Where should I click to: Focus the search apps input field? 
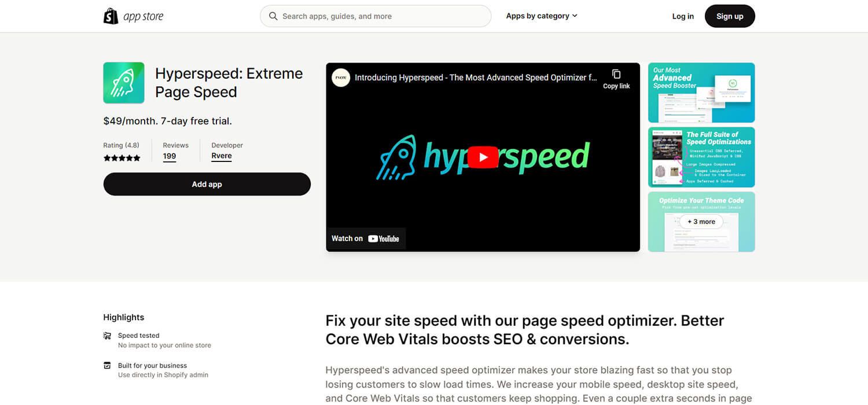point(376,16)
